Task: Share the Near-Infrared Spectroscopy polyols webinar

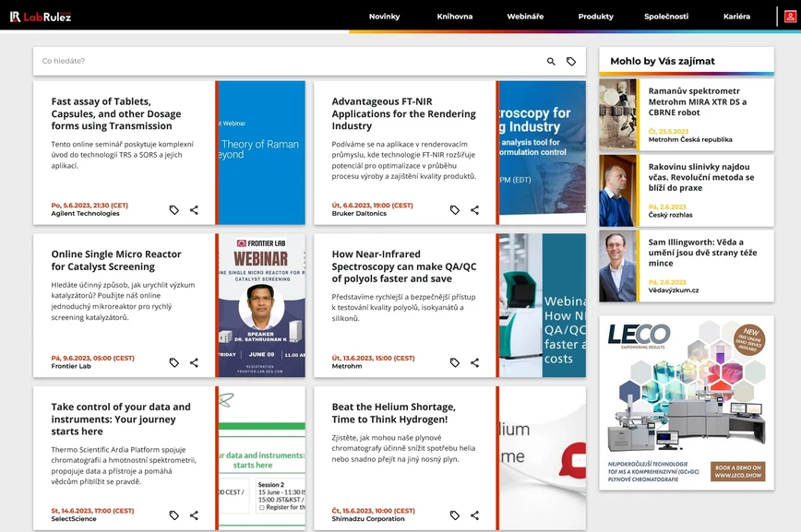Action: click(x=474, y=362)
